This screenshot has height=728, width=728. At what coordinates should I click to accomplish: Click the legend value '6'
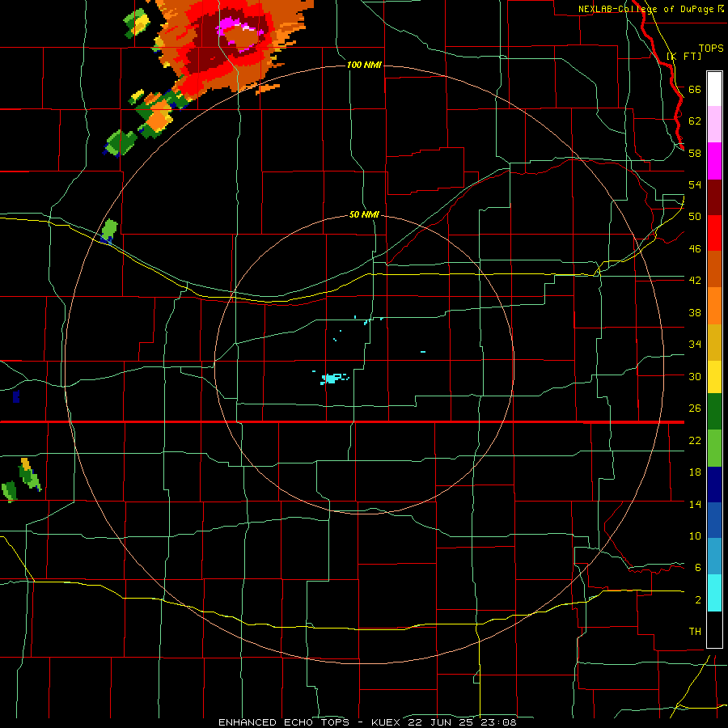(697, 567)
